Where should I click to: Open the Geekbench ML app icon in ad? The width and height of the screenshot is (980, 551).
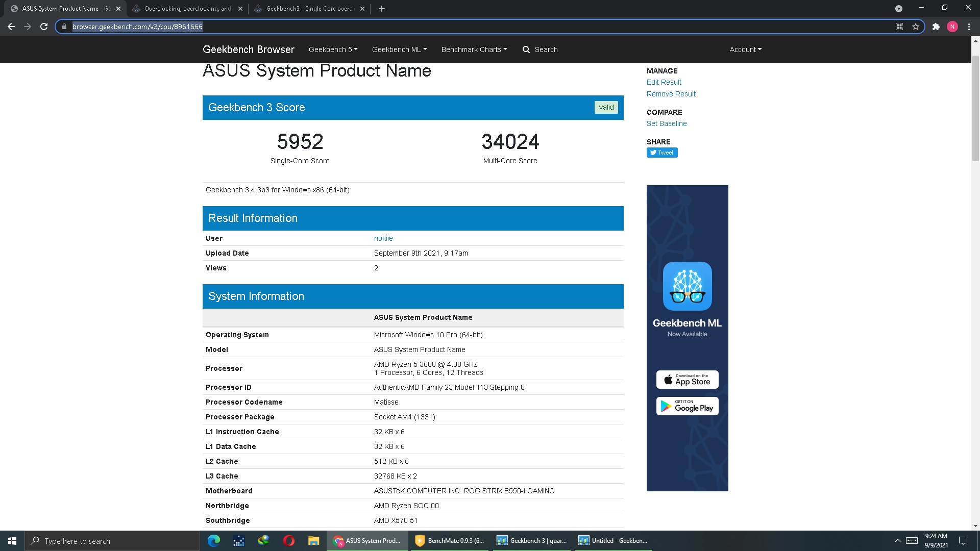[687, 286]
